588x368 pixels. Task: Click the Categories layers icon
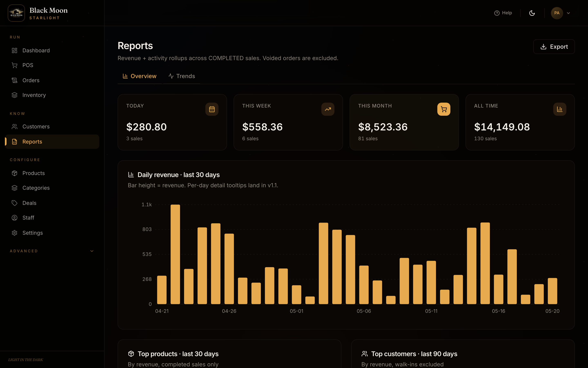pos(14,188)
